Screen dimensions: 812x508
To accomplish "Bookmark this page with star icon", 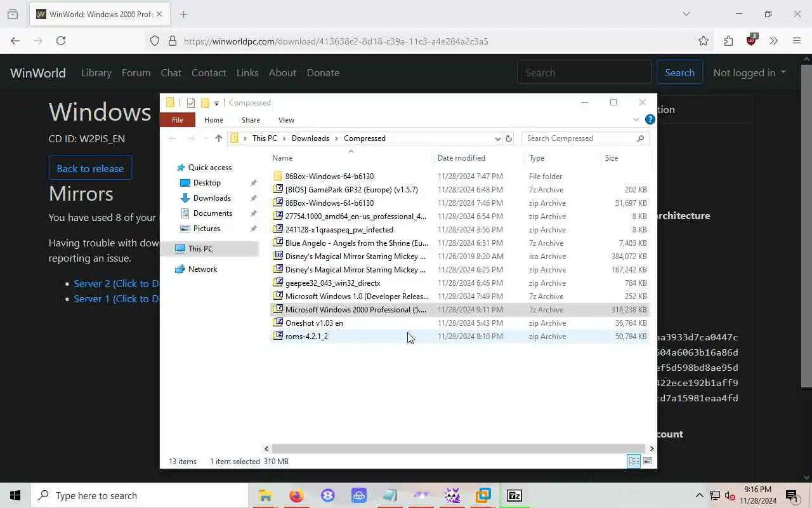I will click(x=704, y=41).
